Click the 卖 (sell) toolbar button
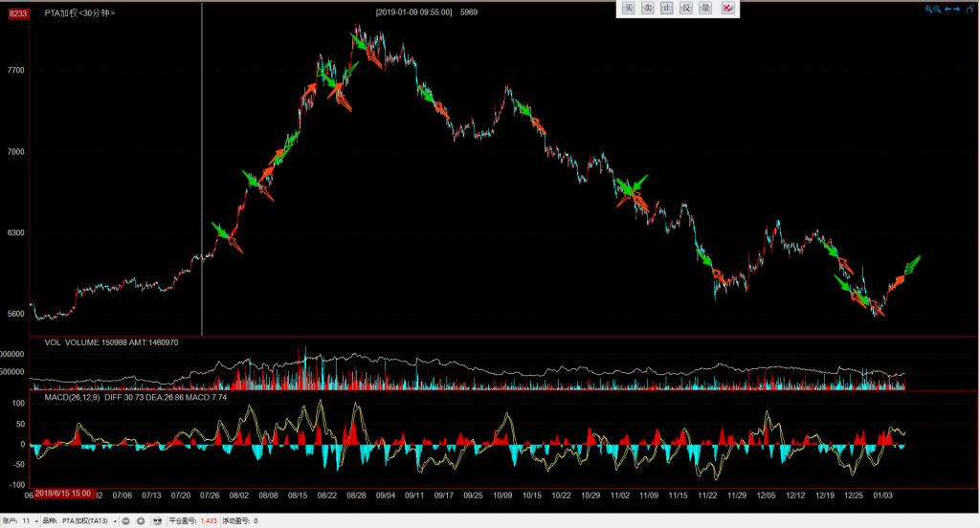 [648, 8]
